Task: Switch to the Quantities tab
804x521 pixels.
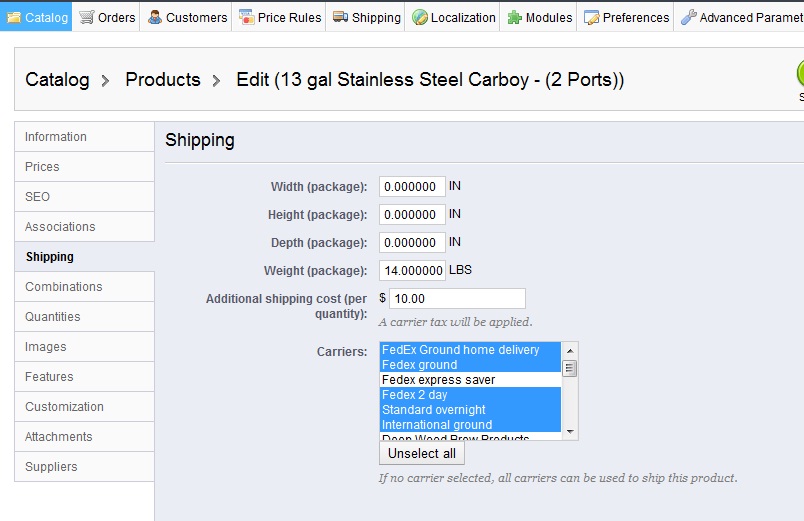Action: [x=53, y=317]
